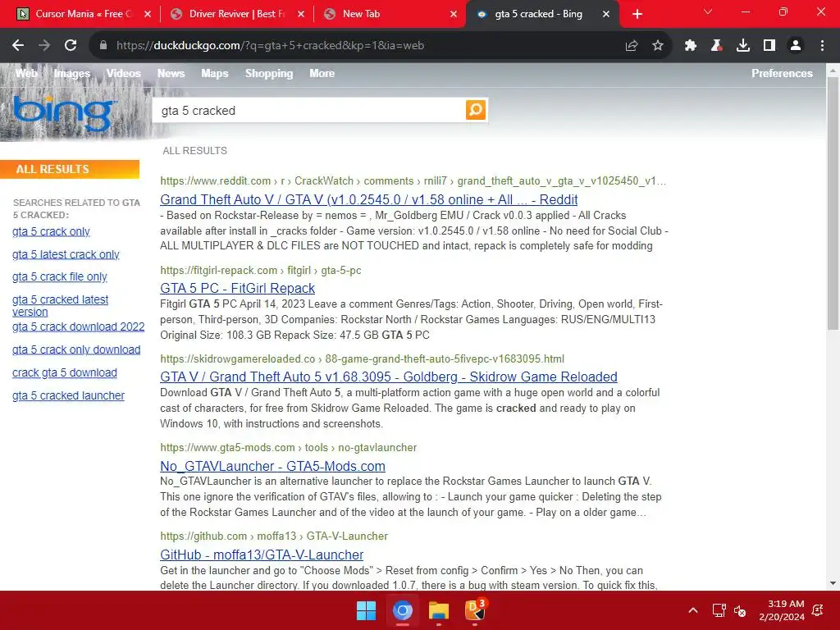Select the Images search category
Image resolution: width=840 pixels, height=630 pixels.
click(x=72, y=73)
